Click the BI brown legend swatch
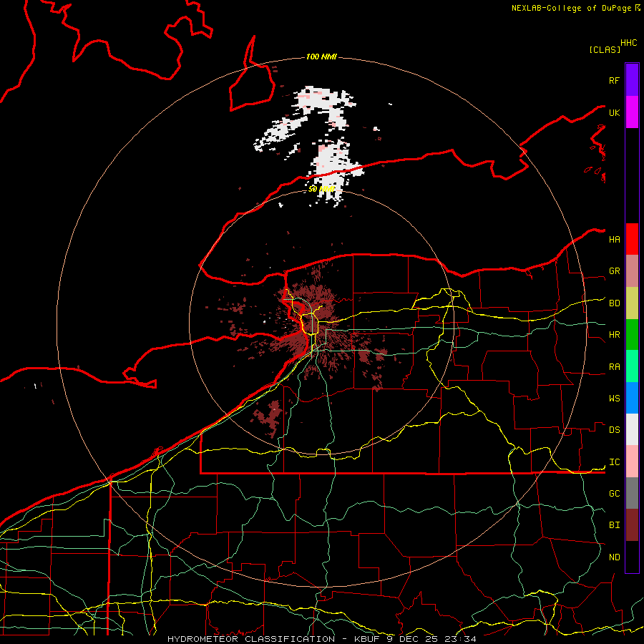Viewport: 644px width, 644px height. (632, 525)
